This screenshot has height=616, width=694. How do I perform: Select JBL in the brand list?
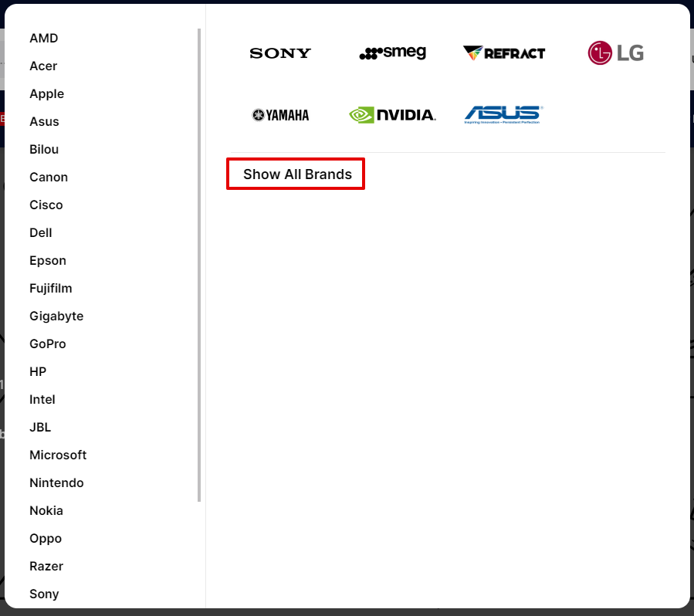point(40,428)
